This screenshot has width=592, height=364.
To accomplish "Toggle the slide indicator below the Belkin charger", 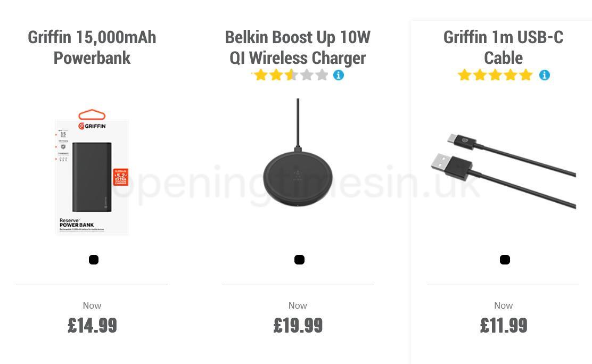I will [x=299, y=259].
